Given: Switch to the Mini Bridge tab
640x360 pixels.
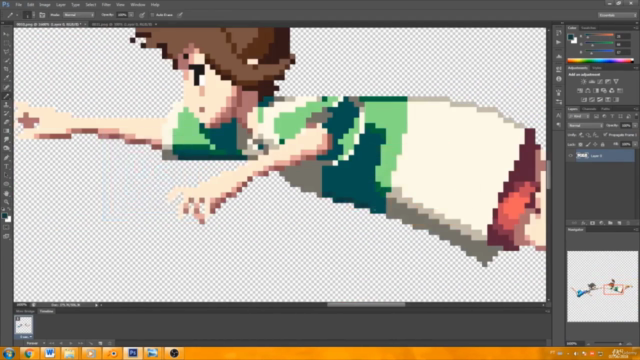Looking at the screenshot, I should [25, 311].
